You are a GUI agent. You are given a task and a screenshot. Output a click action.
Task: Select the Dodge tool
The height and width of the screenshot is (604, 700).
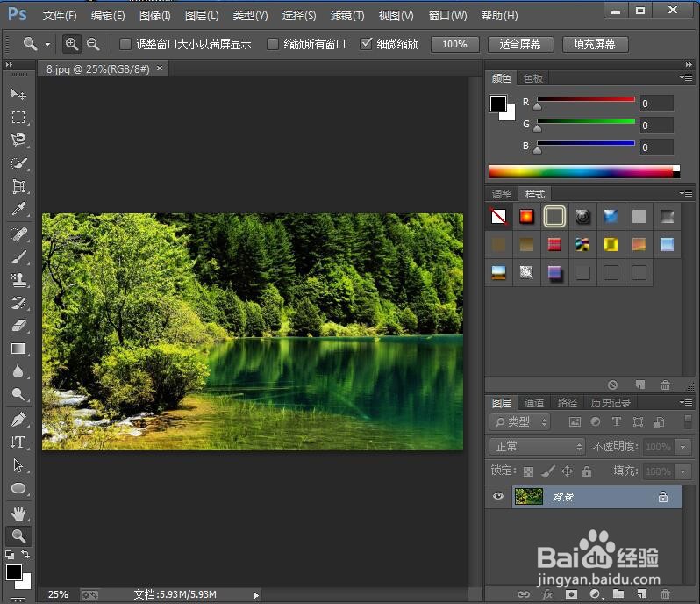[x=18, y=394]
